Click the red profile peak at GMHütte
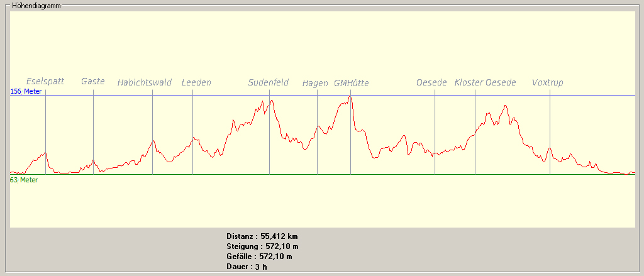 coord(350,97)
